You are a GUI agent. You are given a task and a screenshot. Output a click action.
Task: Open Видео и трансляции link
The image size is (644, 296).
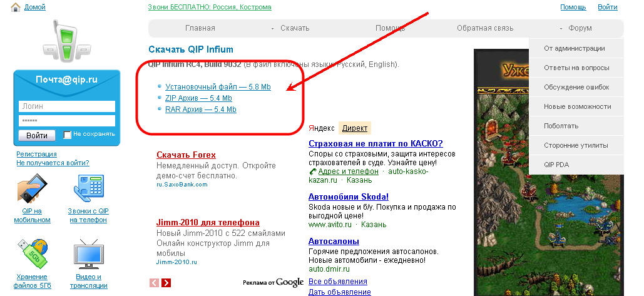coord(88,281)
